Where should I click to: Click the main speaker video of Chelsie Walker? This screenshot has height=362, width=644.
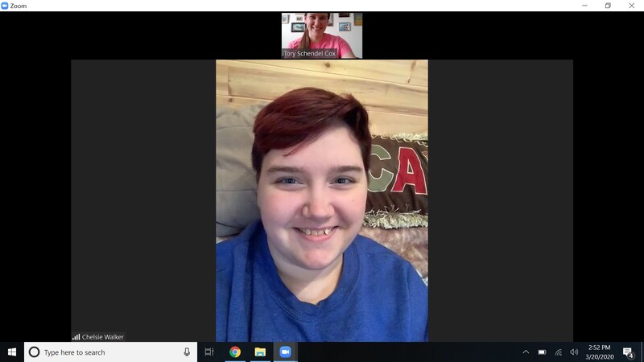click(322, 201)
